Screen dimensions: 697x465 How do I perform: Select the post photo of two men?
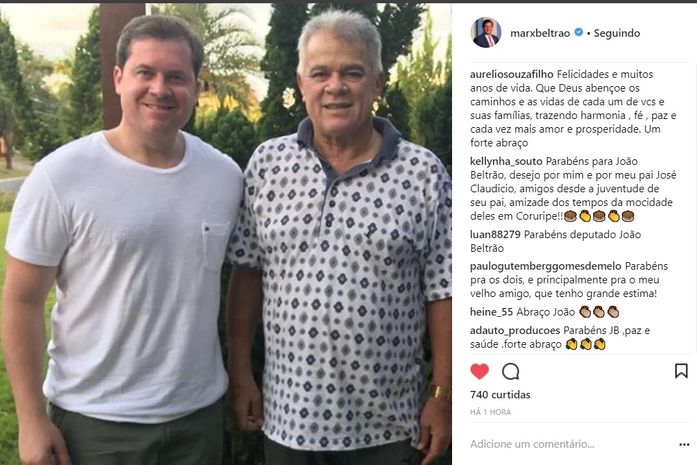(x=226, y=234)
